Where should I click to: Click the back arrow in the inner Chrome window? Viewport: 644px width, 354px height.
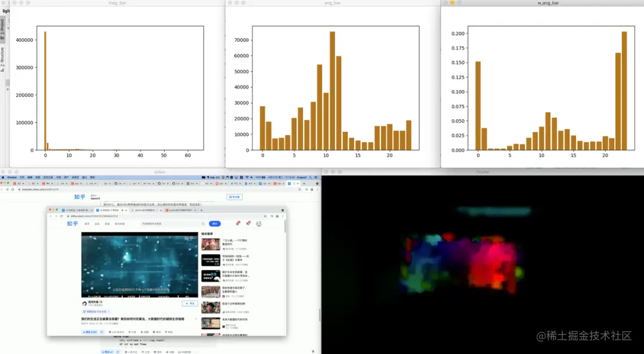(x=51, y=216)
